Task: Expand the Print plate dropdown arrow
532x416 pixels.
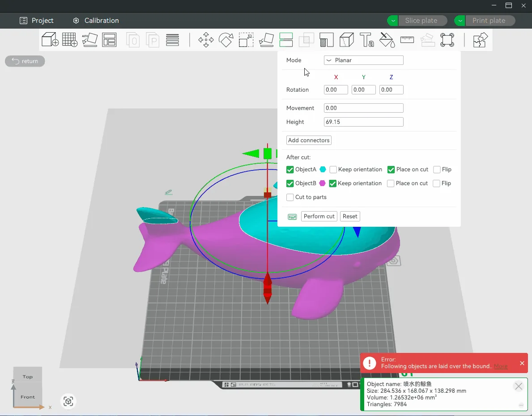Action: [x=460, y=21]
